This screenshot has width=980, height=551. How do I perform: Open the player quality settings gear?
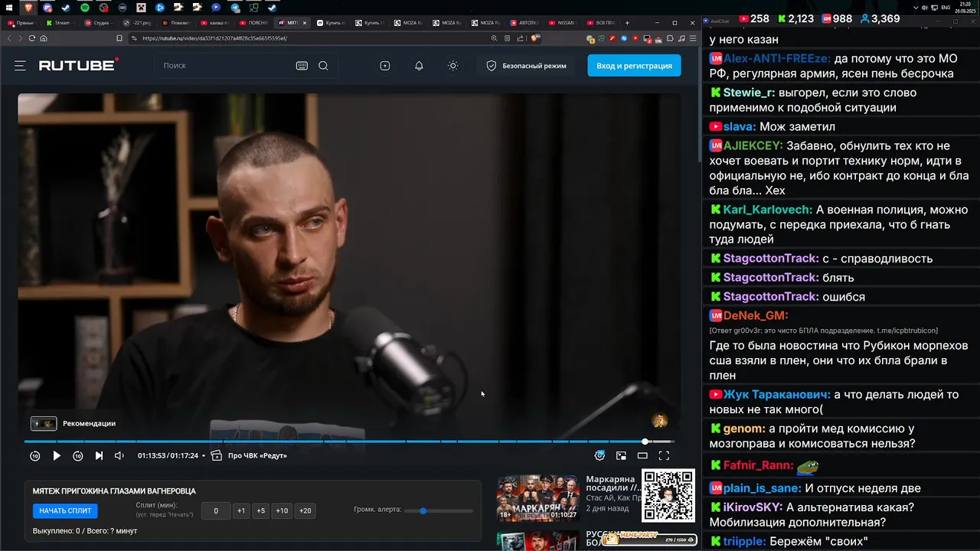point(599,455)
